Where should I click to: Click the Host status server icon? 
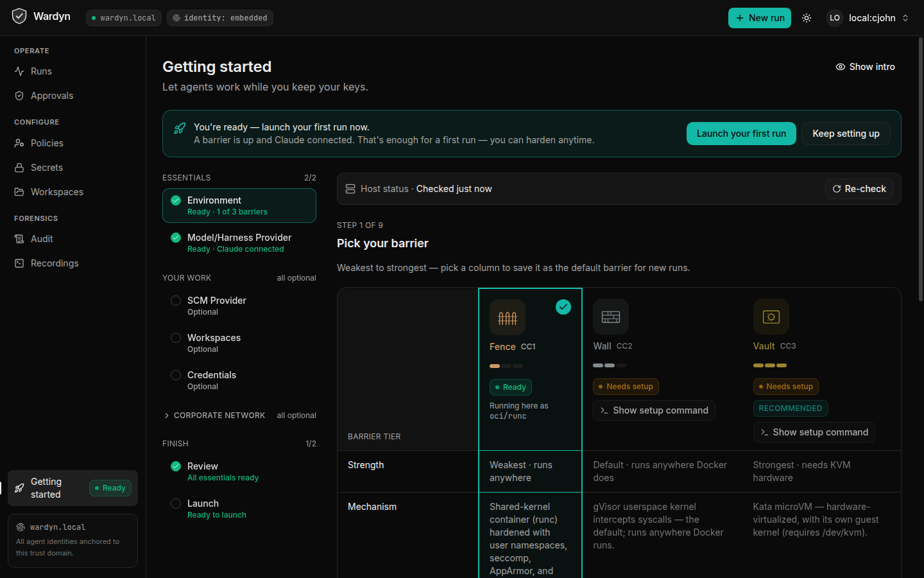click(x=350, y=189)
